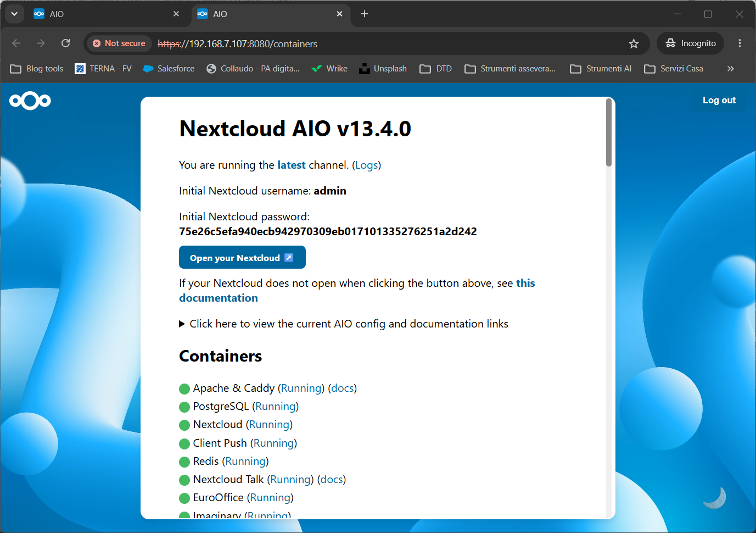Show more bookmarks with the double chevron
Viewport: 756px width, 533px height.
coord(731,69)
